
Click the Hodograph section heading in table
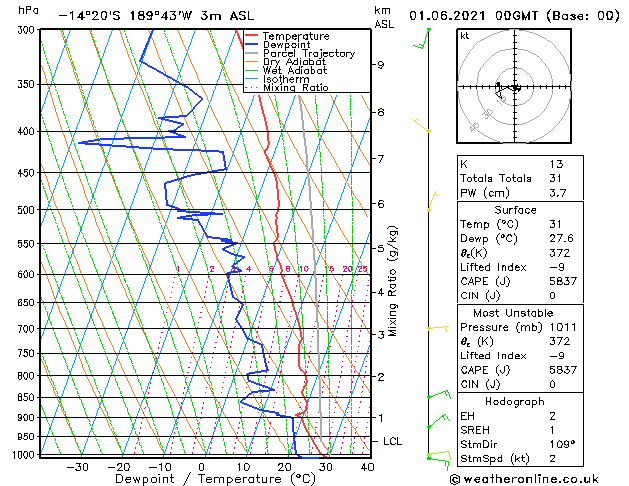(x=515, y=401)
